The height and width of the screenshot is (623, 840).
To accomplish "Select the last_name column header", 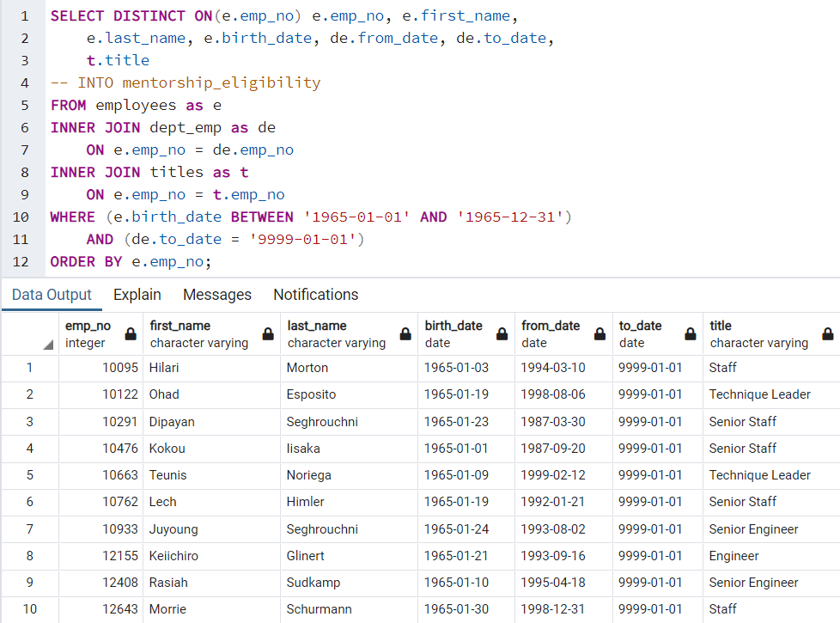I will [x=350, y=334].
